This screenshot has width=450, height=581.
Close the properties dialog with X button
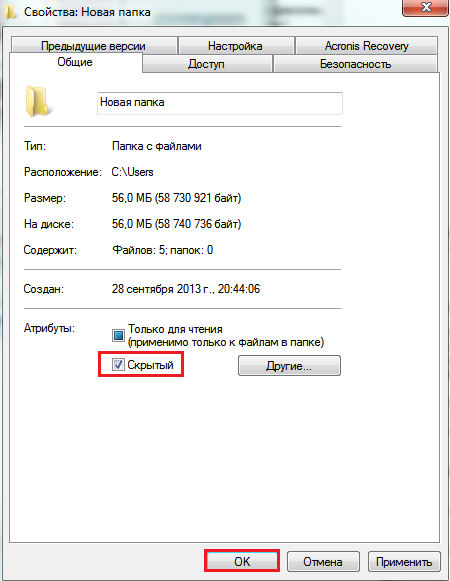click(425, 7)
